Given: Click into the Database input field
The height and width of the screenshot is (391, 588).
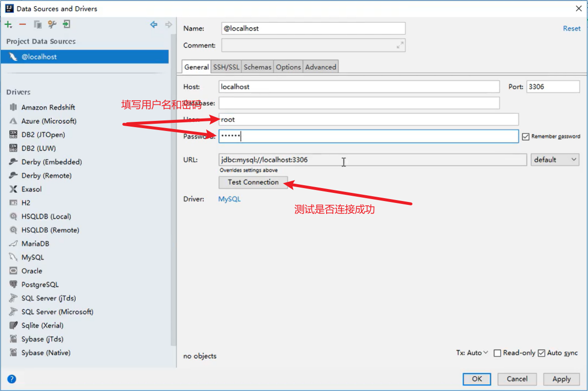Looking at the screenshot, I should tap(359, 103).
